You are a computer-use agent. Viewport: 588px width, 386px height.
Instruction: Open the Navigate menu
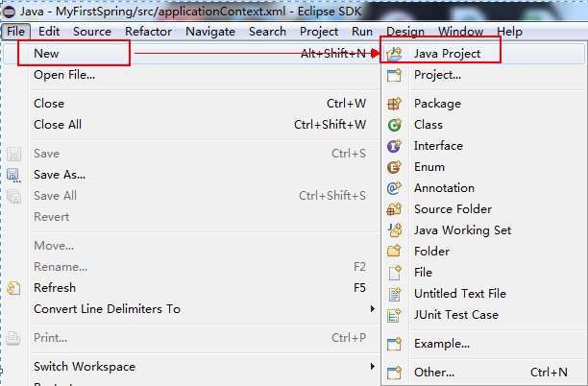click(x=210, y=32)
